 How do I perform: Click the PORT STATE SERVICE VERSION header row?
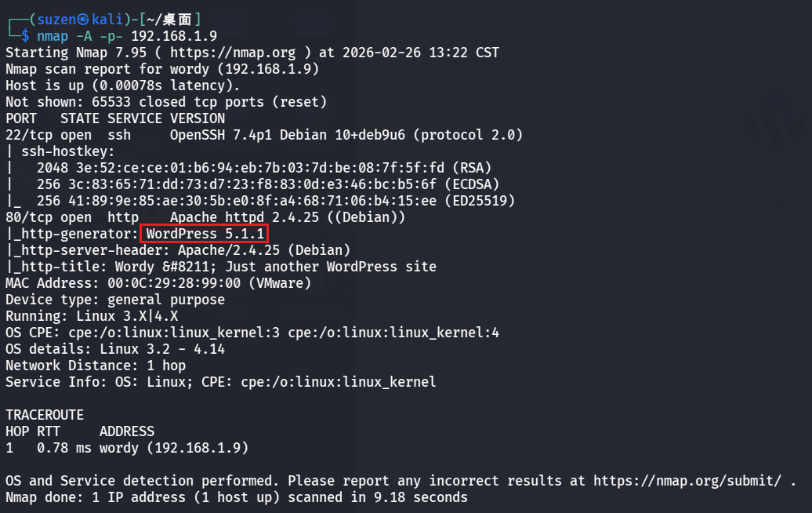click(114, 118)
